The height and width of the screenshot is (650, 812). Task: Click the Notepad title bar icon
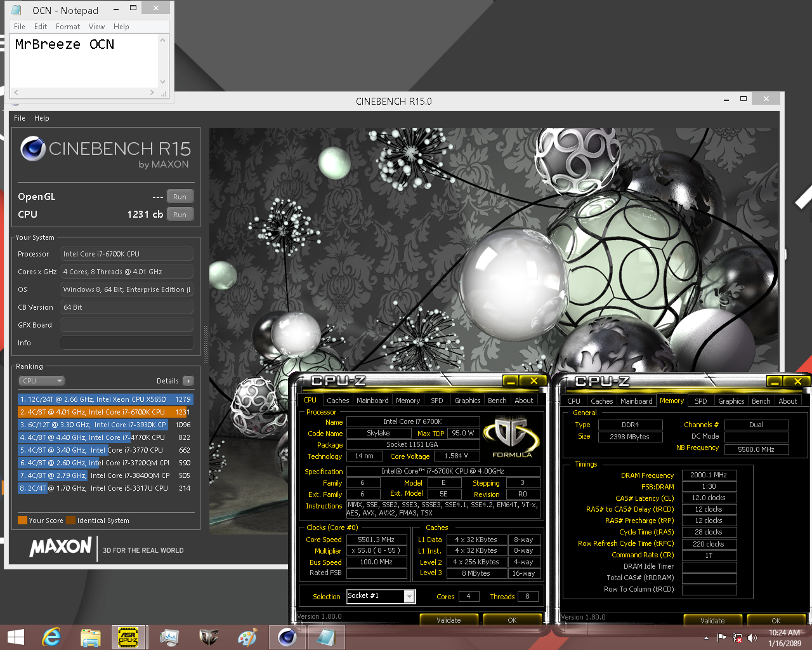16,10
